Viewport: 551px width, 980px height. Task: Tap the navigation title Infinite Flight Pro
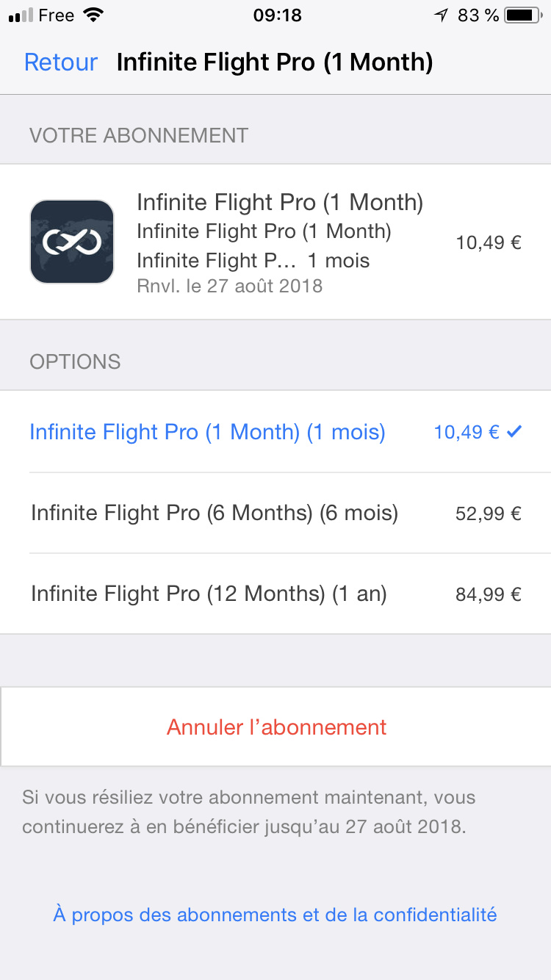275,62
